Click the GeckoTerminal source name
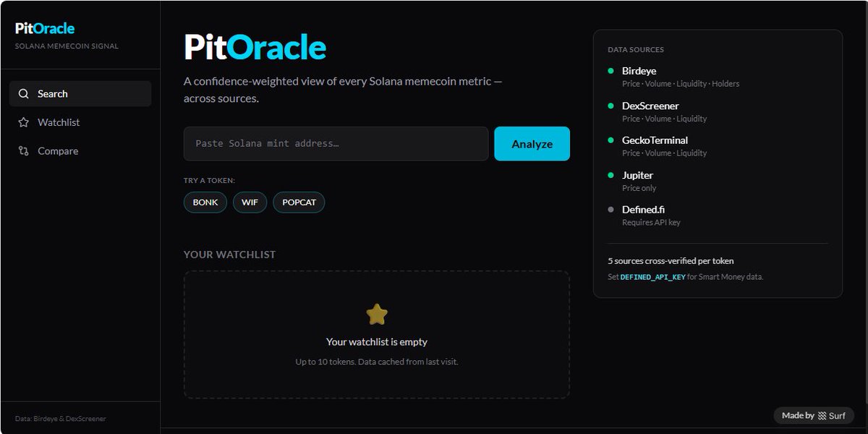Image resolution: width=868 pixels, height=434 pixels. click(655, 140)
